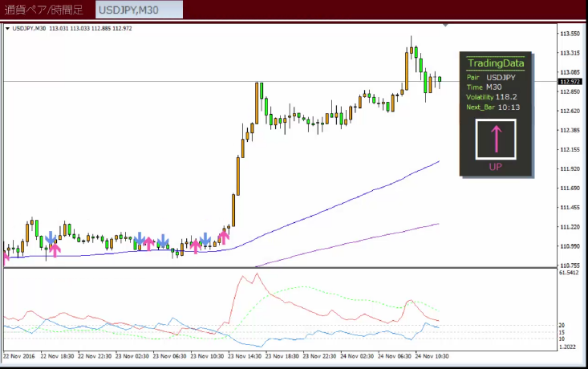588x369 pixels.
Task: Click the pink UP arrow box in TradingData
Action: 495,139
